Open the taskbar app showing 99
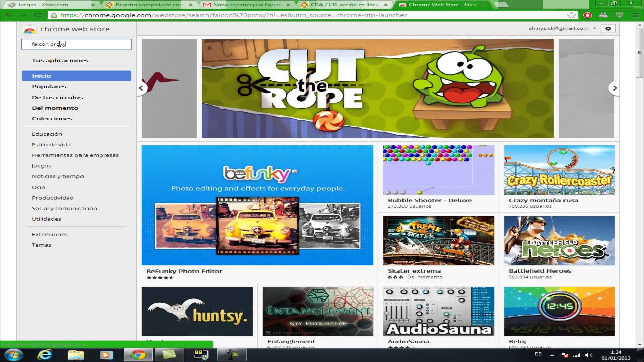Screen dimensions: 644x362 [x=200, y=355]
